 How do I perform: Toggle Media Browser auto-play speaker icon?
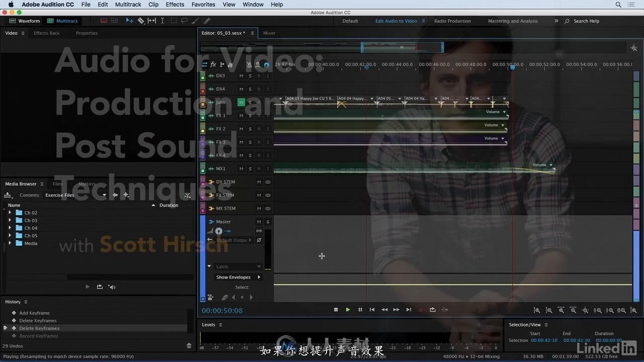point(112,287)
